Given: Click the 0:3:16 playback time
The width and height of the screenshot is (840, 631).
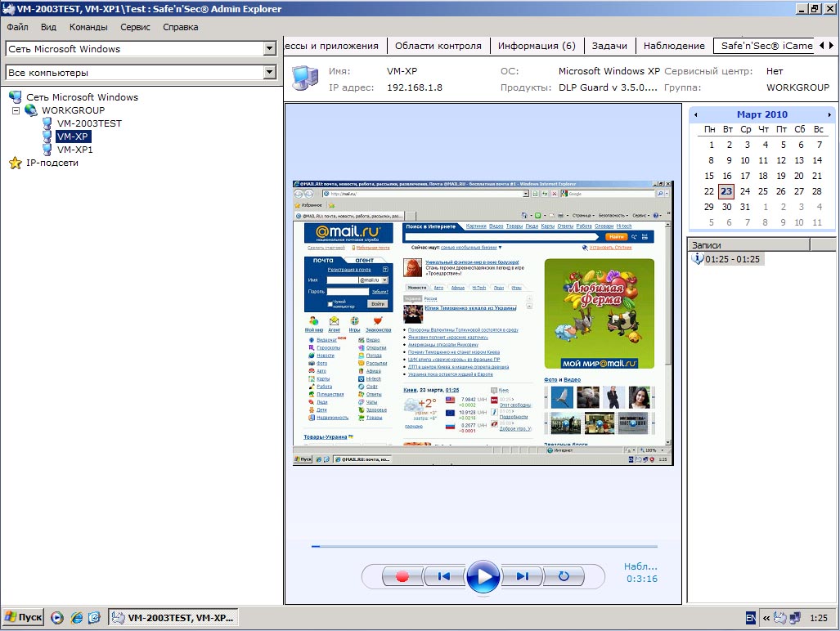Looking at the screenshot, I should [642, 579].
